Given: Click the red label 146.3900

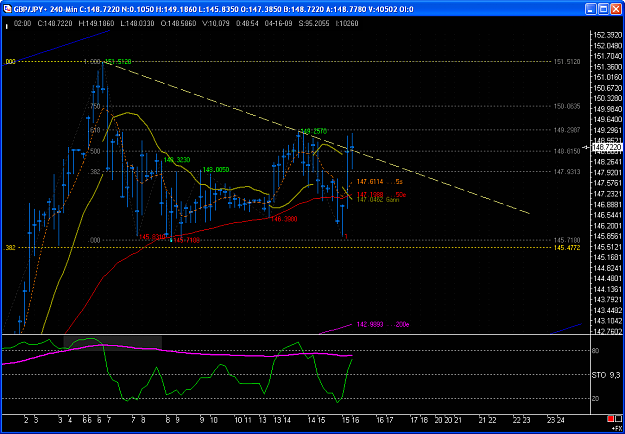Looking at the screenshot, I should (284, 219).
